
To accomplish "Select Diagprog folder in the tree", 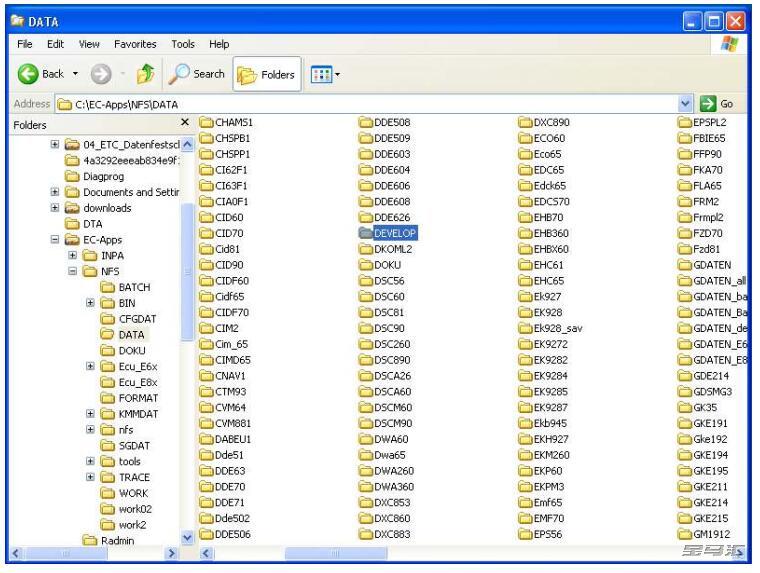I will 95,176.
